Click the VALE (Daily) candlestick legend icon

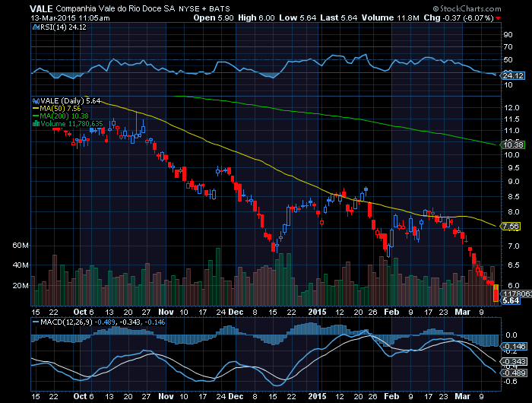coord(36,101)
